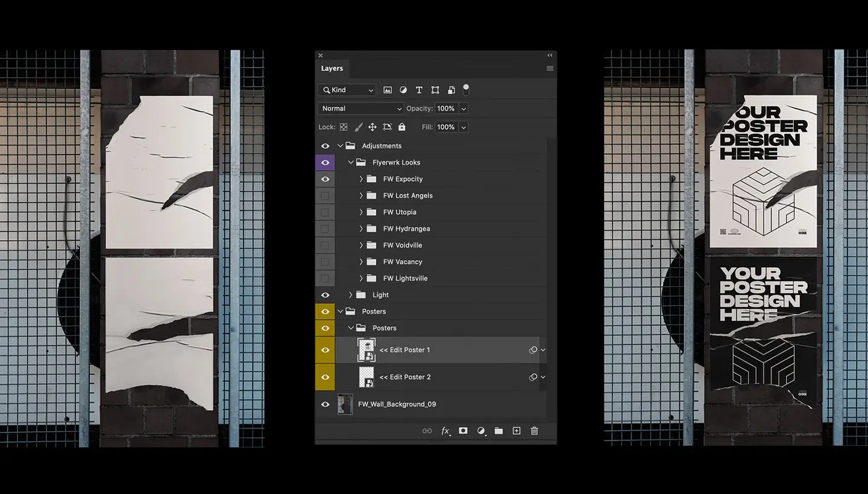Open the Layers panel menu
This screenshot has height=494, width=868.
549,68
